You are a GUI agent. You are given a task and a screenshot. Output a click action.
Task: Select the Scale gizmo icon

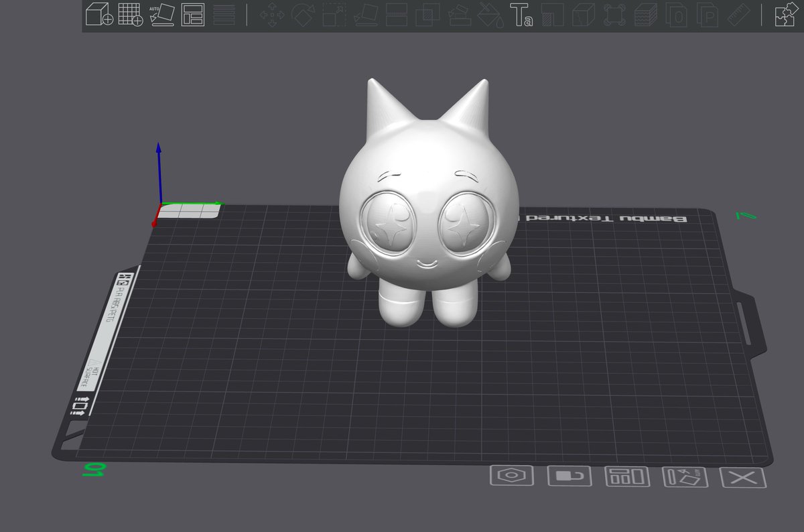click(335, 15)
